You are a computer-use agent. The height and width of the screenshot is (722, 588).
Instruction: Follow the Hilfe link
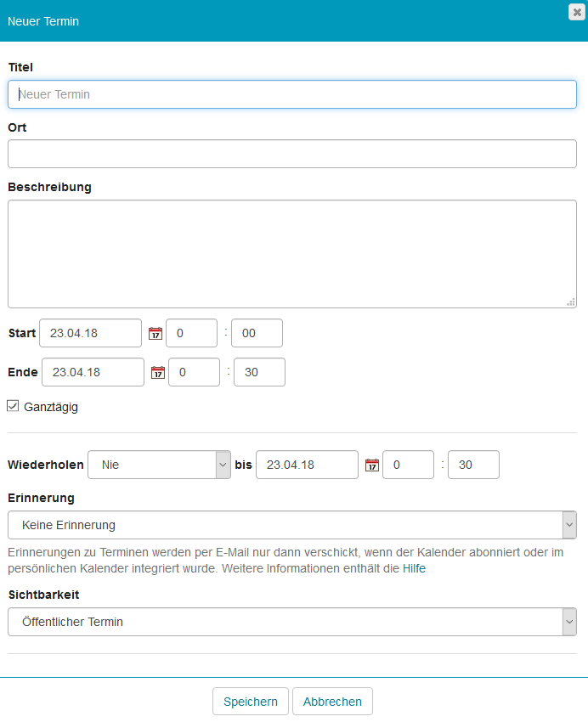pyautogui.click(x=414, y=568)
